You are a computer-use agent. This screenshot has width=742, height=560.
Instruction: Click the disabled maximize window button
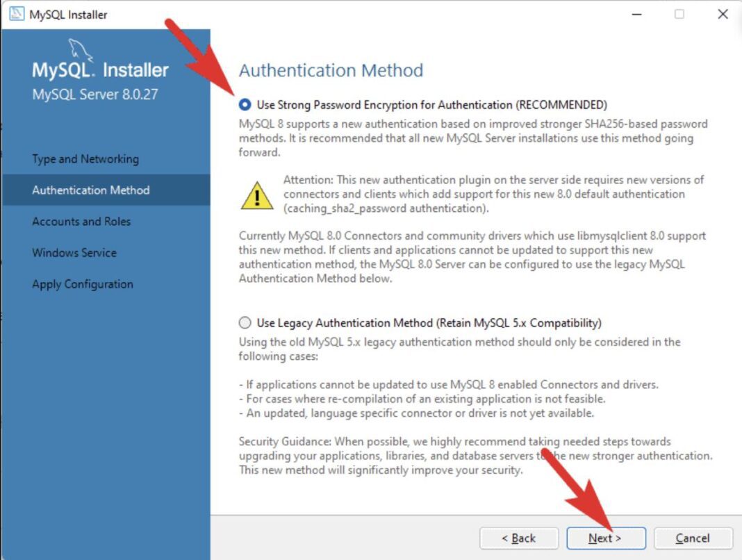click(679, 14)
